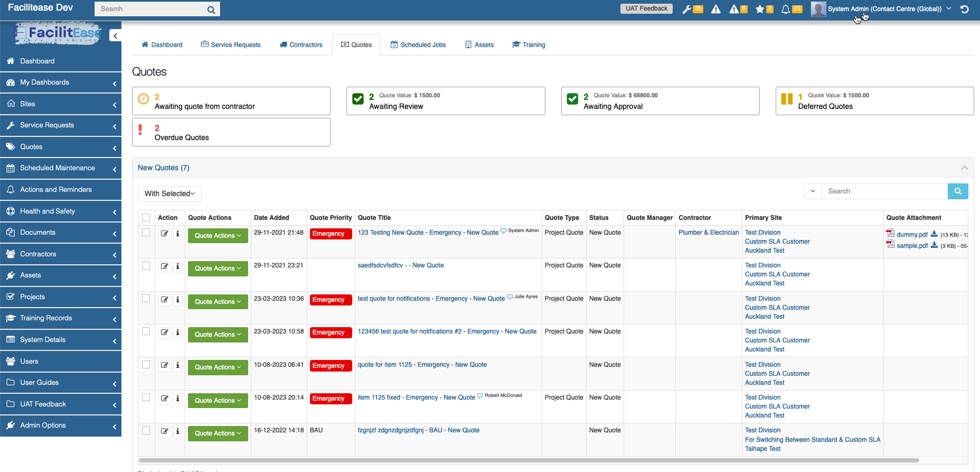Screen dimensions: 980x472
Task: Tick checkbox for test quote for notifications row
Action: pos(146,299)
